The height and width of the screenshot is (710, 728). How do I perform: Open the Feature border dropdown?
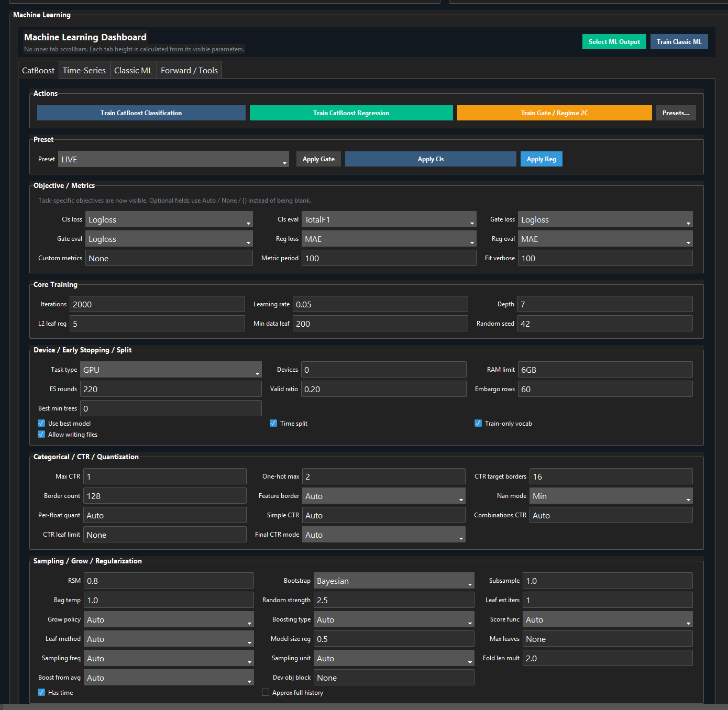click(x=384, y=496)
